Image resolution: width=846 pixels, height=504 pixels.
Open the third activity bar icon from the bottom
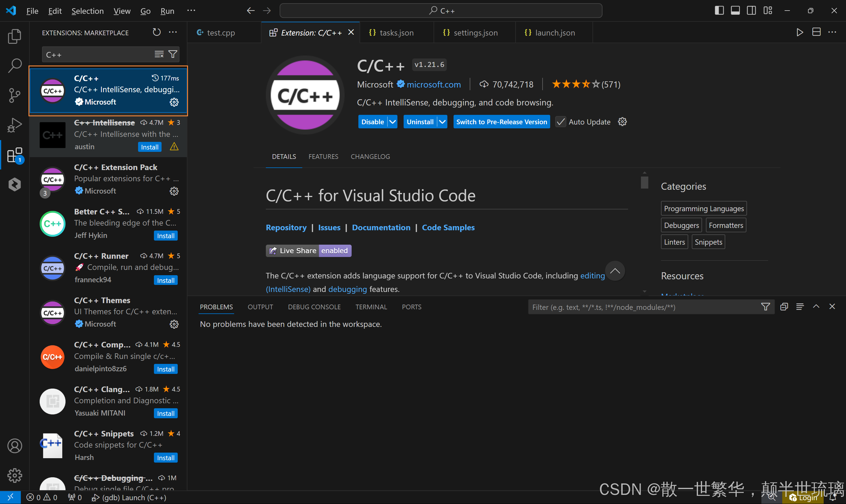[15, 184]
